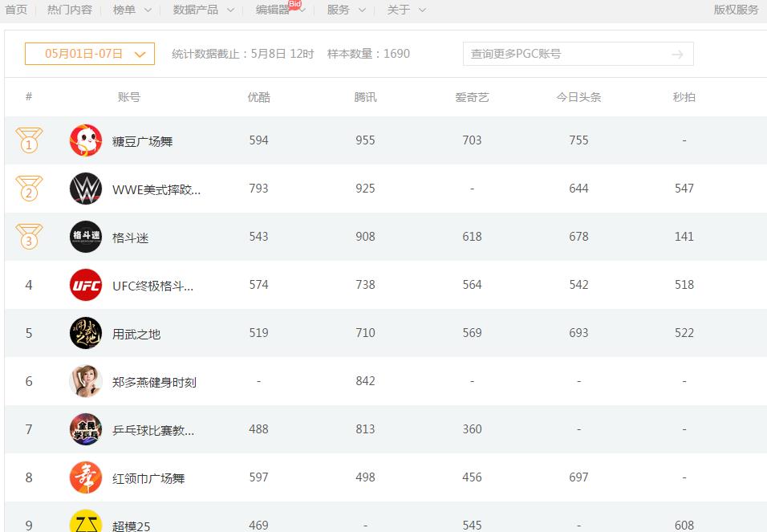The width and height of the screenshot is (767, 532).
Task: Open the 热门内容 menu
Action: (70, 10)
